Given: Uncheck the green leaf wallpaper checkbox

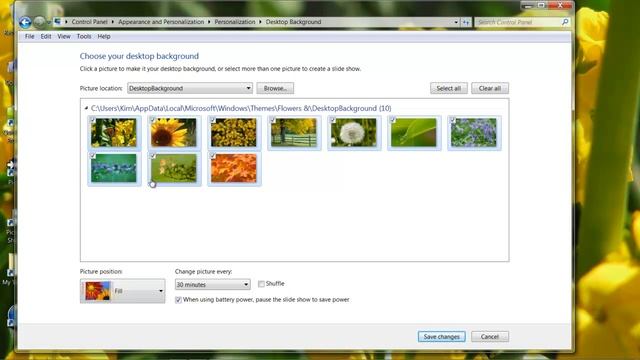Looking at the screenshot, I should (x=393, y=120).
